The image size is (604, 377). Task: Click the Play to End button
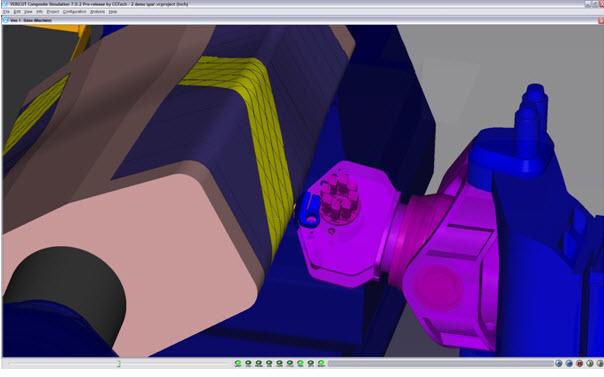[600, 363]
